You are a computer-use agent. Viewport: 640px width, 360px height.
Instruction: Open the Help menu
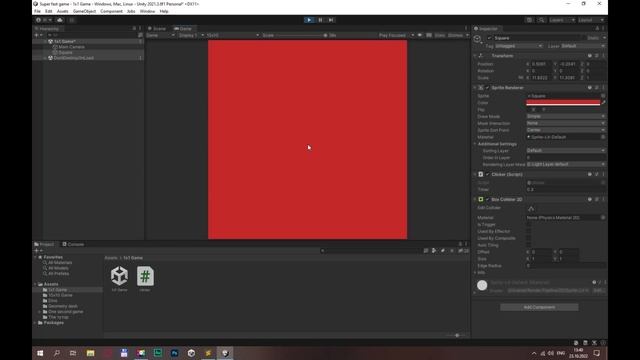tap(164, 11)
